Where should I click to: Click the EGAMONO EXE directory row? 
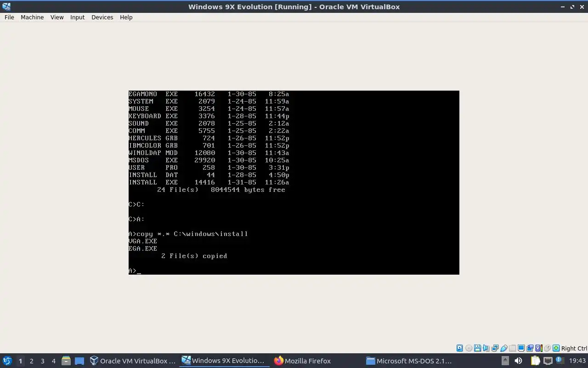pyautogui.click(x=209, y=94)
